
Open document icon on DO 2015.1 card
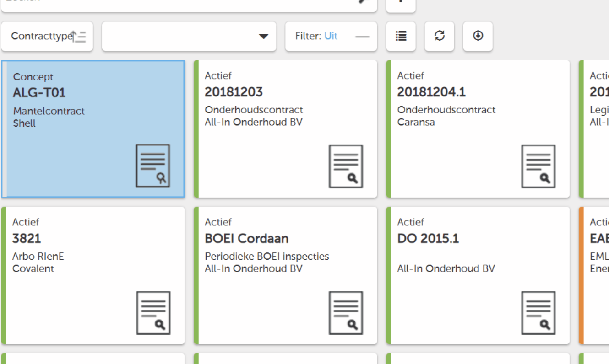(x=538, y=313)
